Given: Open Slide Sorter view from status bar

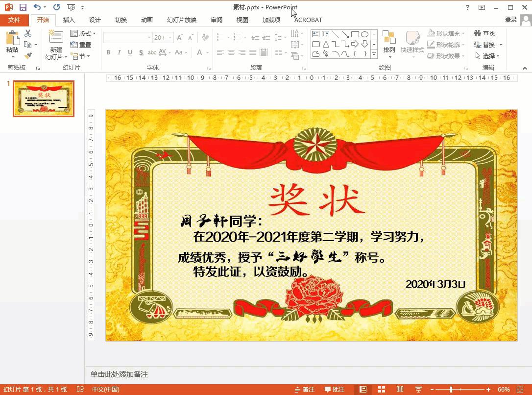Looking at the screenshot, I should [x=382, y=389].
